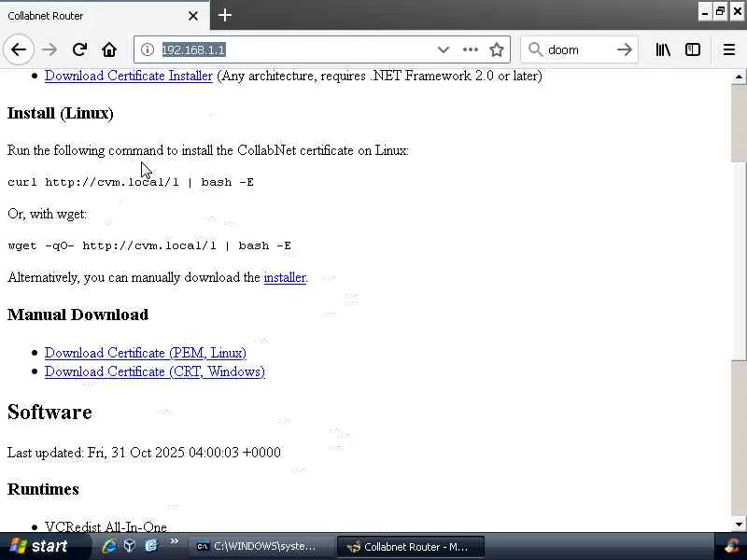Click the scrollbar down arrow
Screen dimensions: 747x560
coord(739,525)
